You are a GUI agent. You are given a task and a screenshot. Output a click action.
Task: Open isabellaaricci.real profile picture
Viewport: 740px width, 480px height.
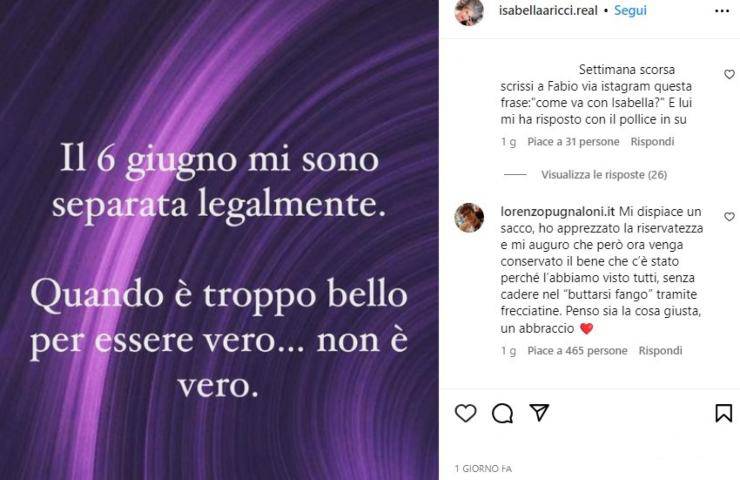point(469,11)
